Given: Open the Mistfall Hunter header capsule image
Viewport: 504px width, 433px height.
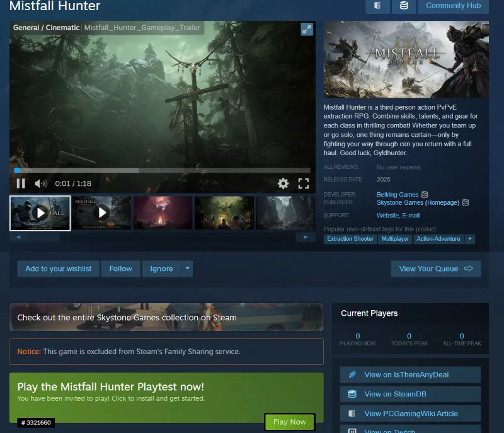Looking at the screenshot, I should (406, 59).
